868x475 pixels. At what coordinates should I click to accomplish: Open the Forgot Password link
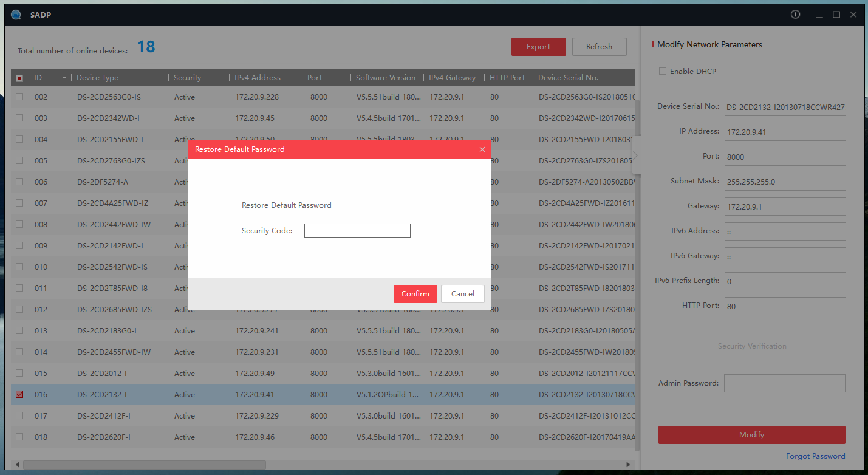[x=816, y=456]
